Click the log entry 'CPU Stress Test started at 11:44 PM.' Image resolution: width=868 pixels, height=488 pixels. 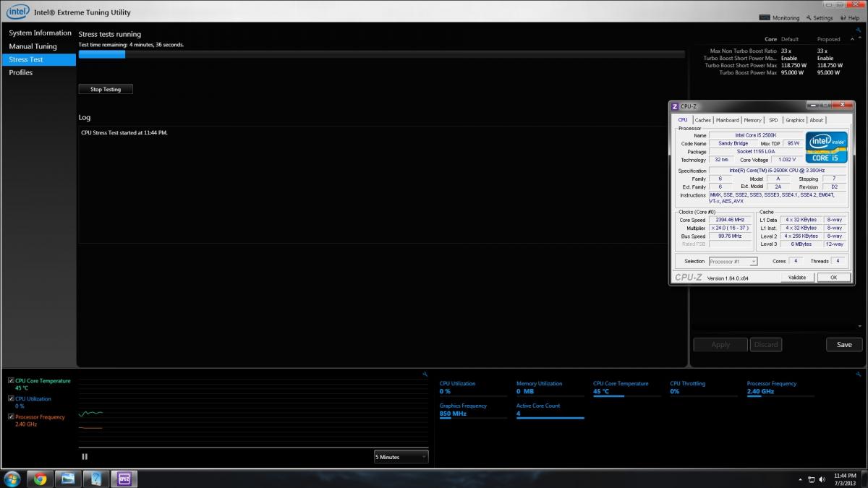(124, 133)
